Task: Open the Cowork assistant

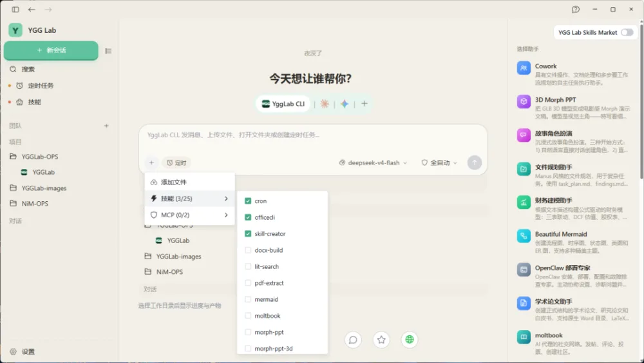Action: pyautogui.click(x=573, y=74)
